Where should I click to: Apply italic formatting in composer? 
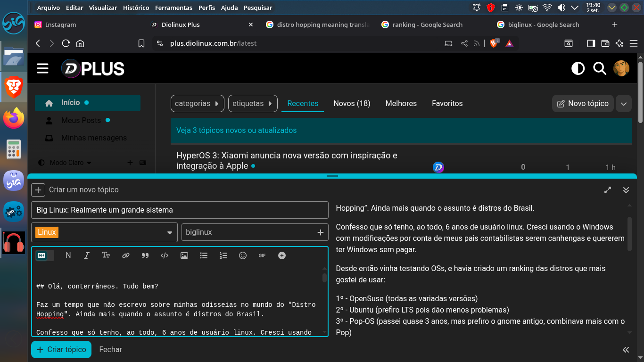(x=87, y=255)
